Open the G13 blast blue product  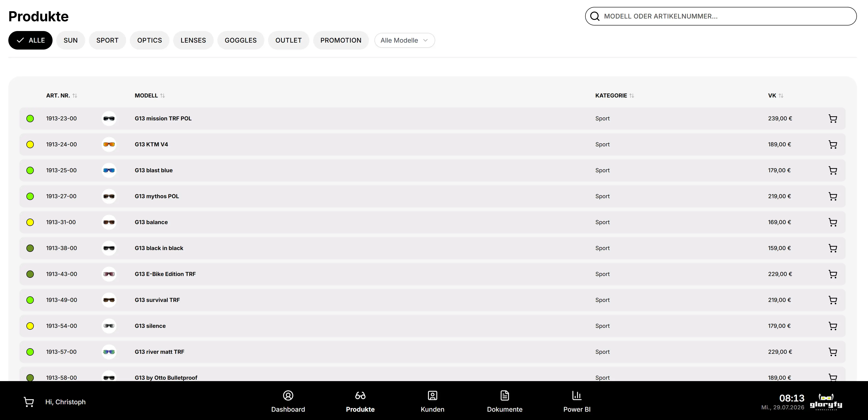tap(154, 171)
